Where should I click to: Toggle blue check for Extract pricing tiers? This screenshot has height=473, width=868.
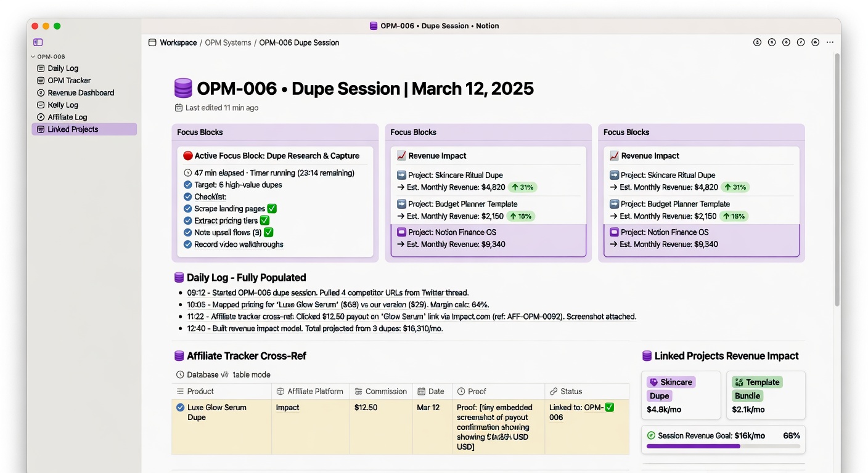click(188, 220)
